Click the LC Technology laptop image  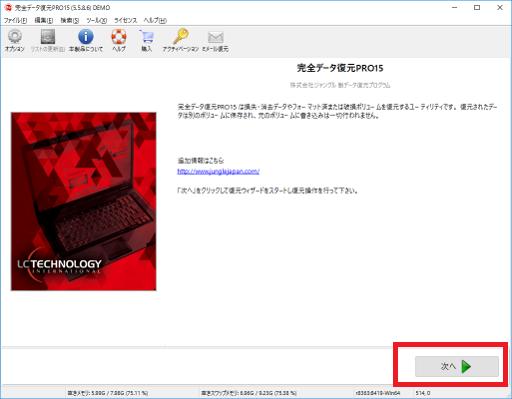[x=84, y=201]
